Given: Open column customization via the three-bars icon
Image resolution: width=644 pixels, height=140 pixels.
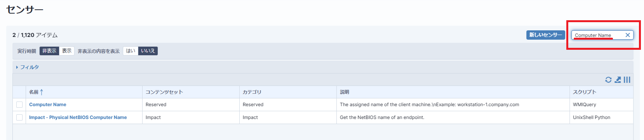Looking at the screenshot, I should pyautogui.click(x=627, y=80).
